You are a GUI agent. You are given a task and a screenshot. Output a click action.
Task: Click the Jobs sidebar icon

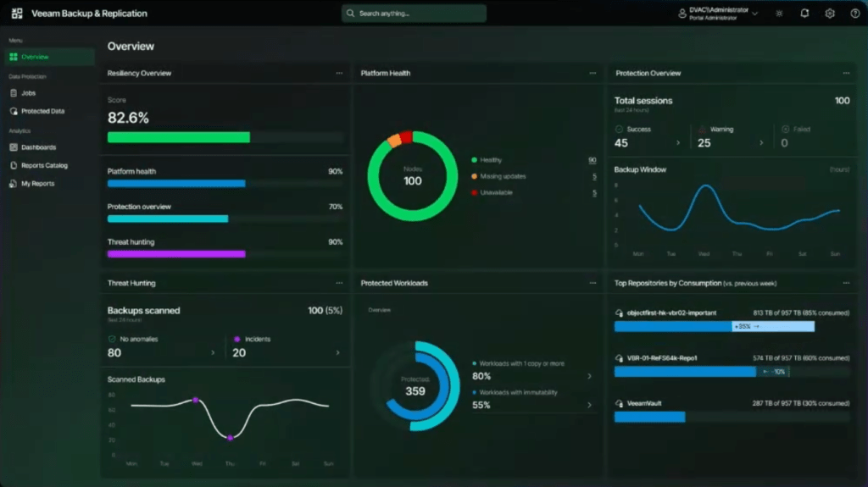pos(14,93)
